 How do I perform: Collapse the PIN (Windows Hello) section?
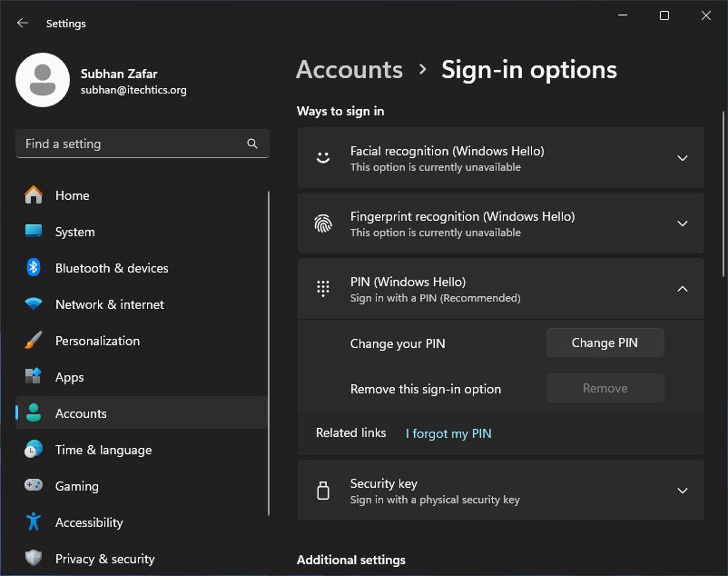tap(500, 289)
